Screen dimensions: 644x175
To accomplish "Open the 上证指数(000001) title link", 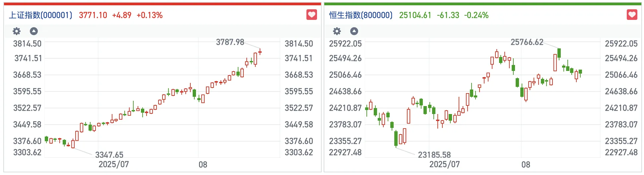I will coord(40,15).
